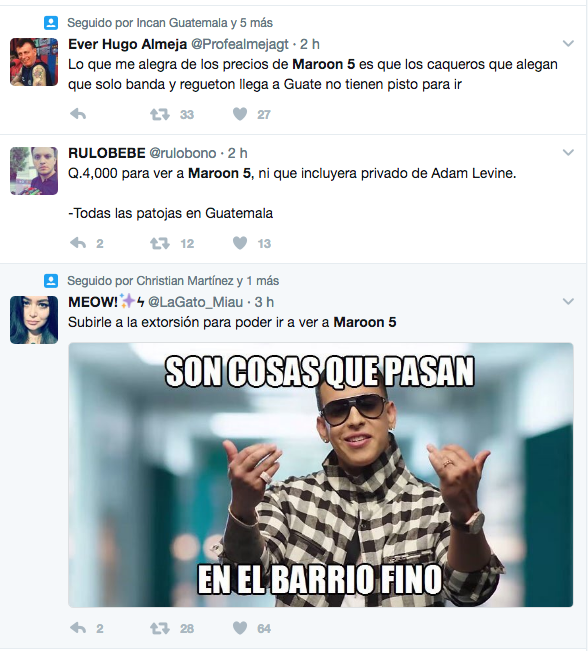The width and height of the screenshot is (588, 651).
Task: Like RULOBEBE's tweet with heart icon
Action: point(240,243)
